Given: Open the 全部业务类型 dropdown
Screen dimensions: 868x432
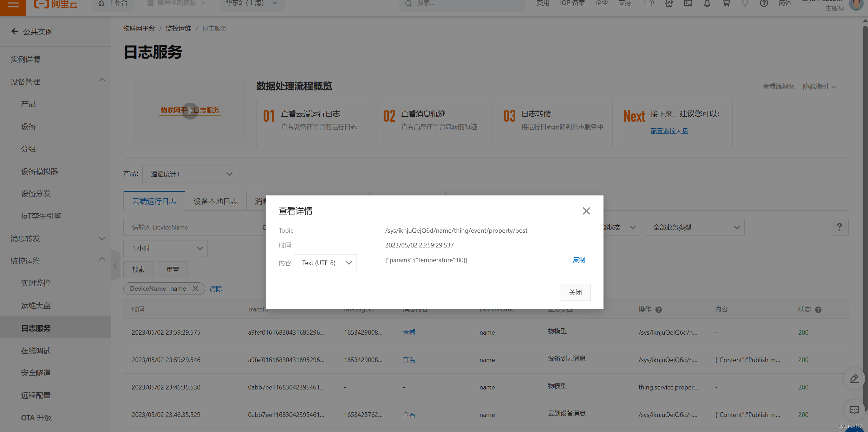Looking at the screenshot, I should (694, 227).
